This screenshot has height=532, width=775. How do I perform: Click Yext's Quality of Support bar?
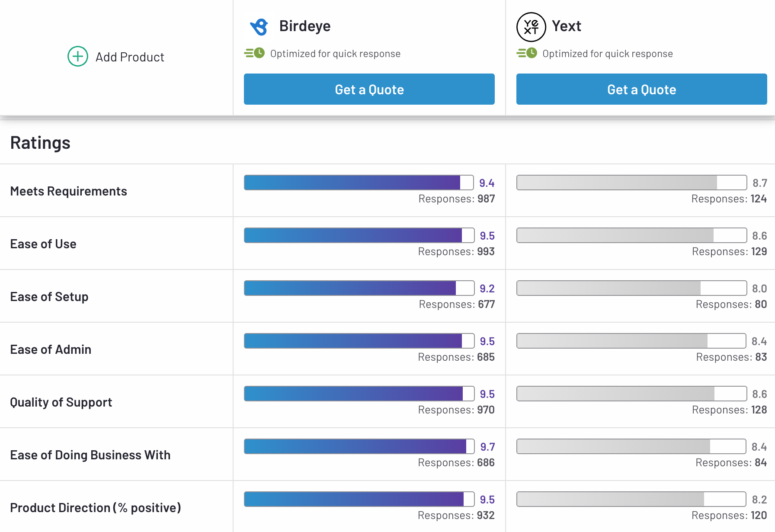pyautogui.click(x=631, y=394)
